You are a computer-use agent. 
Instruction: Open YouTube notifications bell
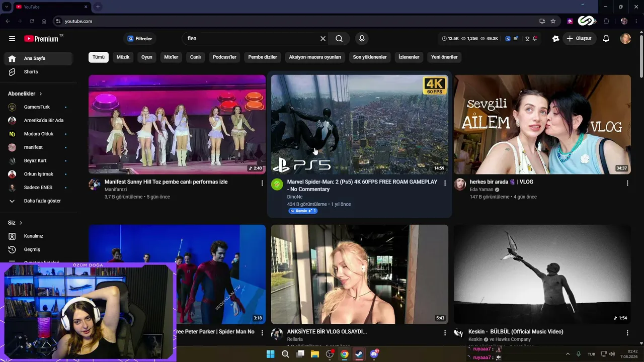[606, 39]
